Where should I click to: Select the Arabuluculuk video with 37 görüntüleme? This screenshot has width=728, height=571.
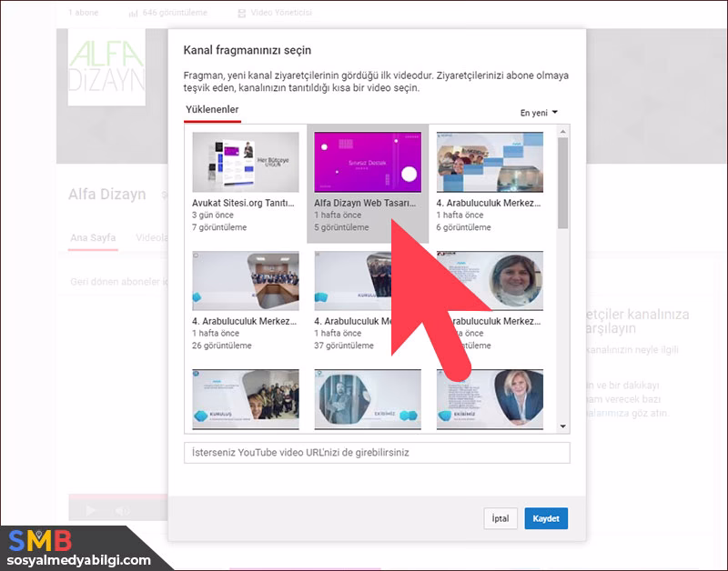353,281
